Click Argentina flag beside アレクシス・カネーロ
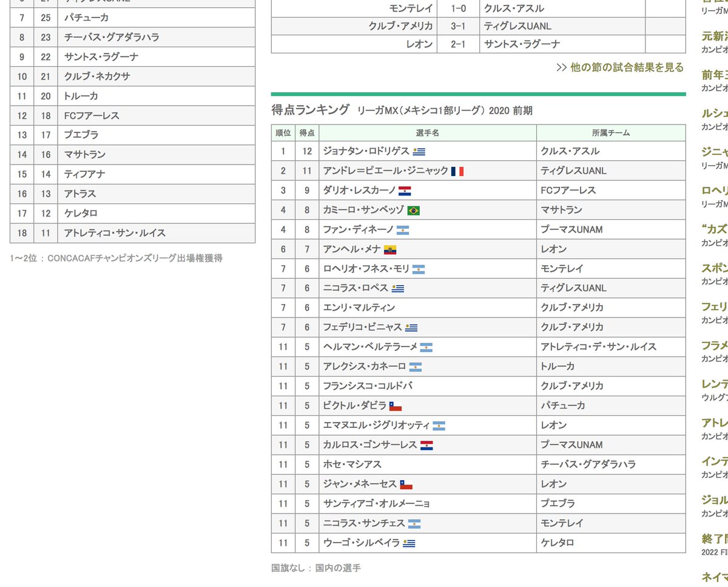Viewport: 728px width, 587px height. (416, 367)
